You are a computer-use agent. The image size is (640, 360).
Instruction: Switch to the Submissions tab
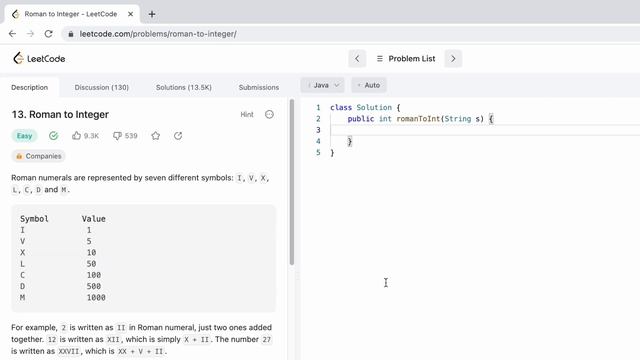pyautogui.click(x=259, y=87)
